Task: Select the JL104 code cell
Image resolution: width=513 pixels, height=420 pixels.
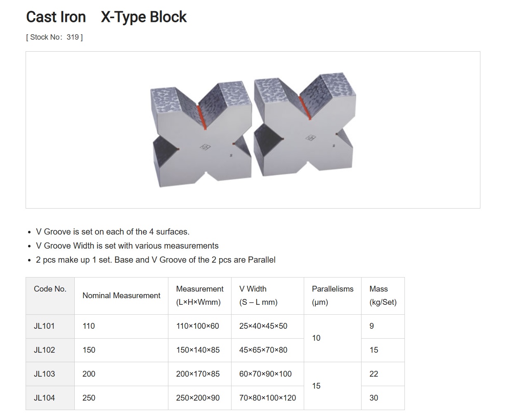Action: click(x=50, y=398)
